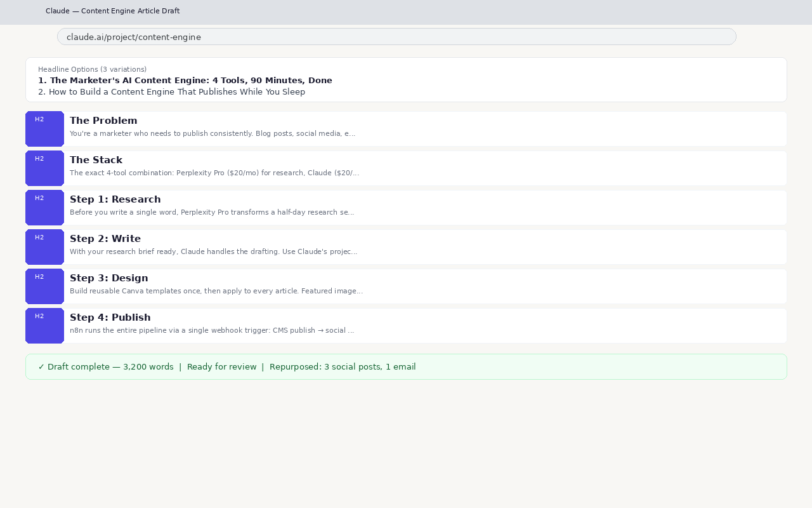The height and width of the screenshot is (508, 812).
Task: Click the 'You're a marketer who needs' preview text
Action: tap(213, 134)
